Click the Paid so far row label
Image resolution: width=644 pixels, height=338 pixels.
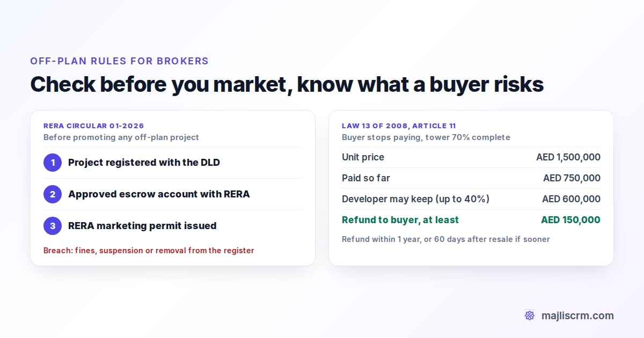[x=366, y=178]
